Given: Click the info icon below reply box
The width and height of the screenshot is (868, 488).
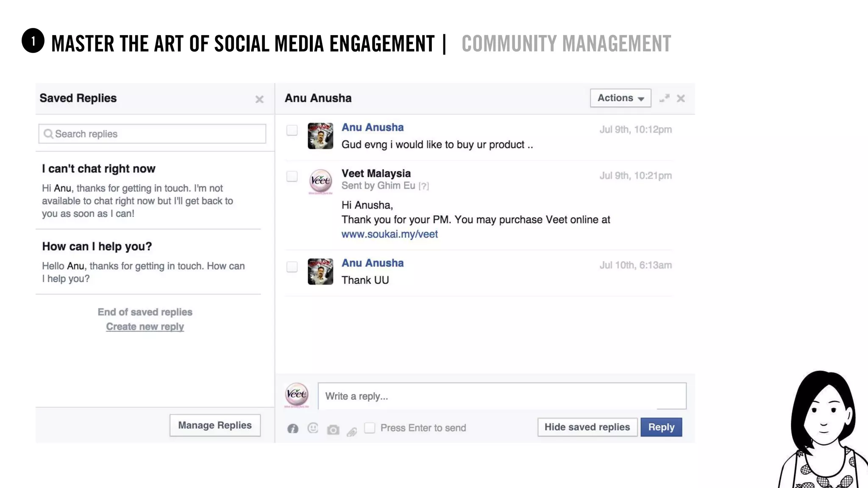Looking at the screenshot, I should (293, 429).
